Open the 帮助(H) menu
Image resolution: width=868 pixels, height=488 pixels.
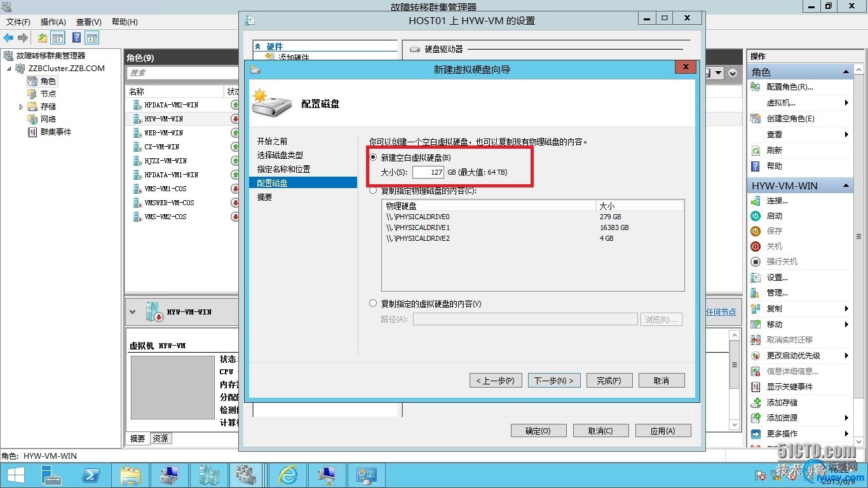pos(125,22)
